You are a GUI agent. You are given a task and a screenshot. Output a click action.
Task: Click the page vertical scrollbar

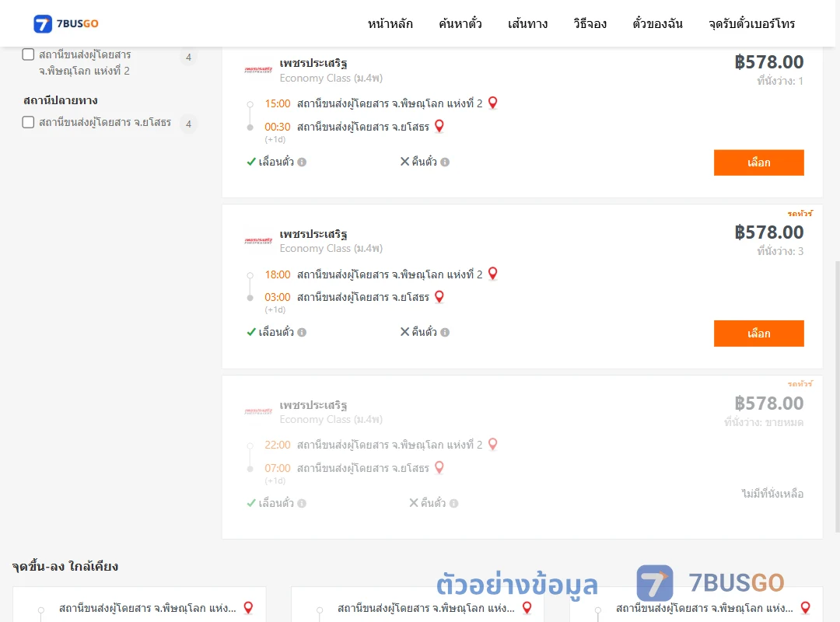(837, 397)
